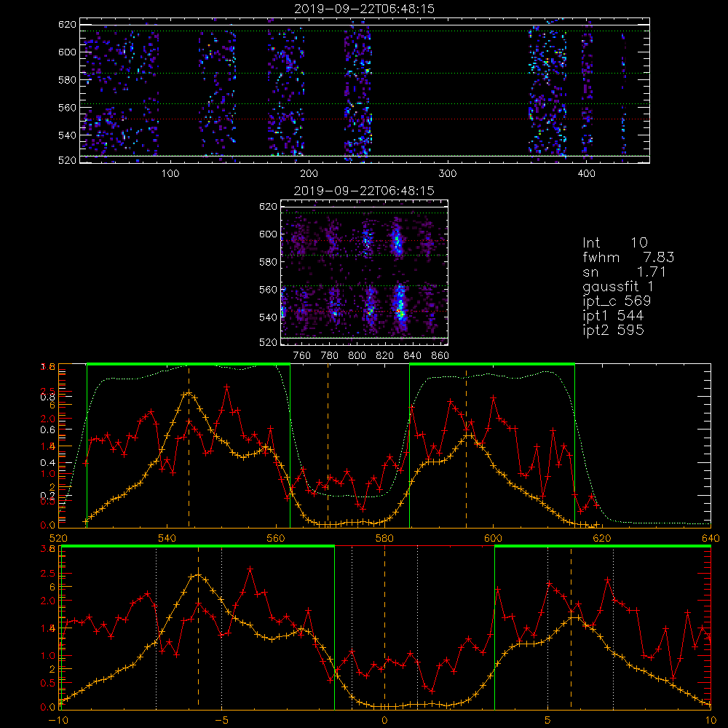
Task: Click the 'ipt2 595' value
Action: (613, 330)
